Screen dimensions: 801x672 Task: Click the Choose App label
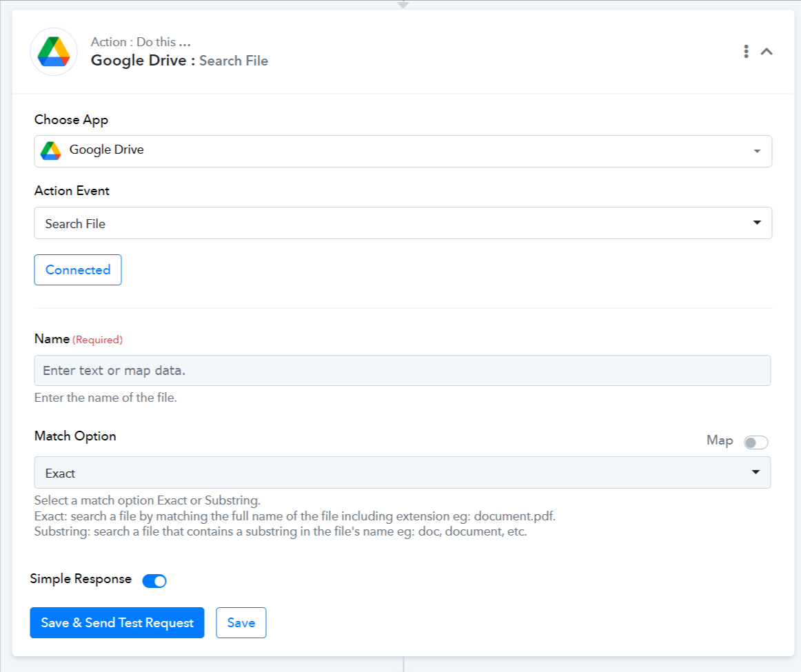pos(71,119)
